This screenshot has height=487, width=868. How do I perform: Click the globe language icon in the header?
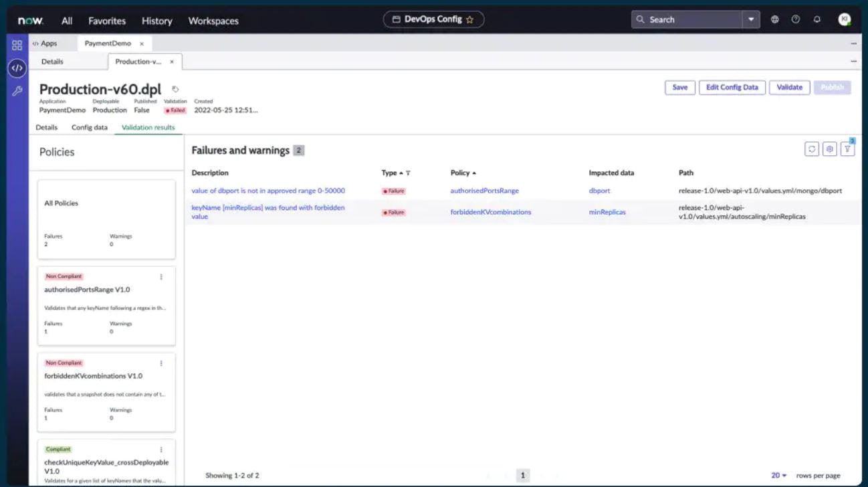[x=774, y=20]
